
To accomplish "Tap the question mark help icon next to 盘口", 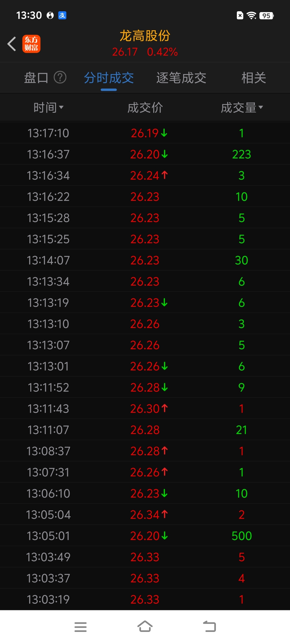I will [60, 78].
